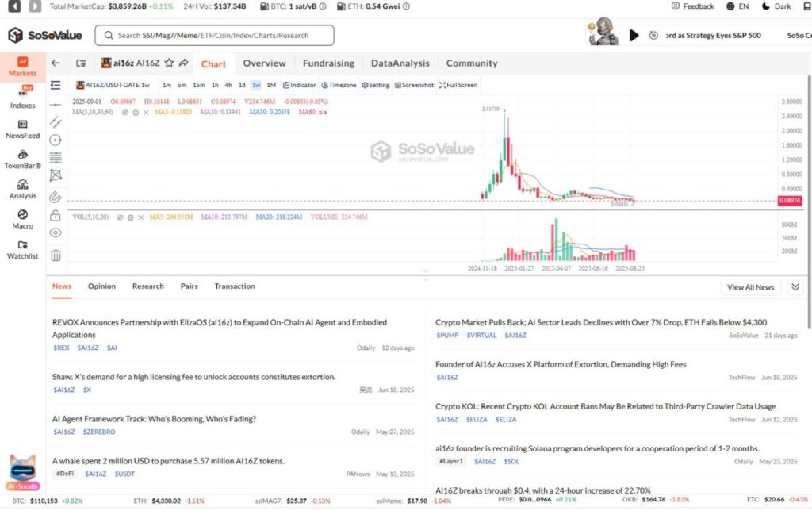Select the XABCD pattern drawing tool
This screenshot has width=812, height=511.
pos(56,175)
